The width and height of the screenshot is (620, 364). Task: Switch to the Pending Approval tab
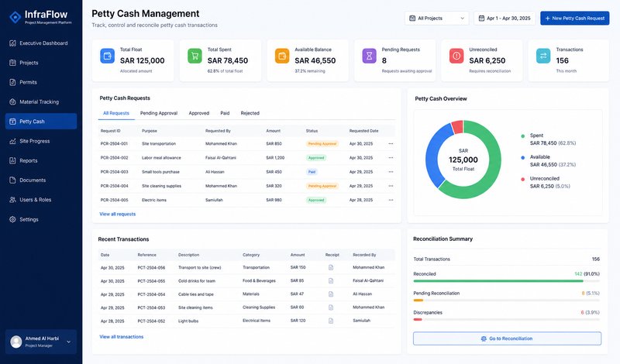pos(159,113)
